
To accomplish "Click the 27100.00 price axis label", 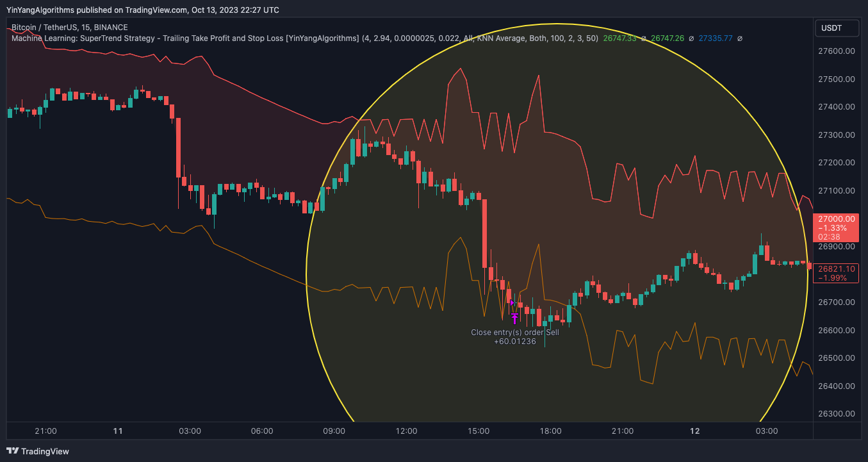I will click(x=837, y=190).
